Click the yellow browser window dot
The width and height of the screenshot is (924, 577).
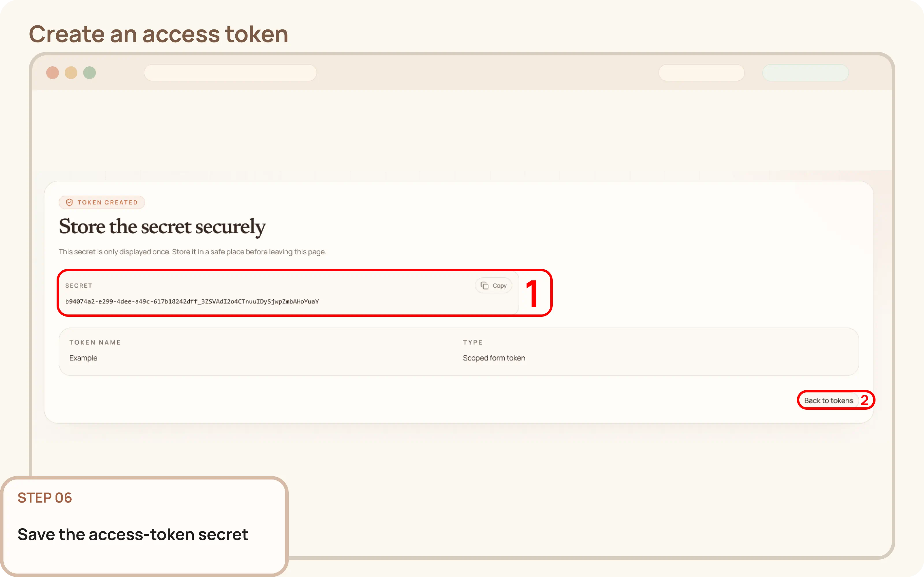tap(71, 72)
